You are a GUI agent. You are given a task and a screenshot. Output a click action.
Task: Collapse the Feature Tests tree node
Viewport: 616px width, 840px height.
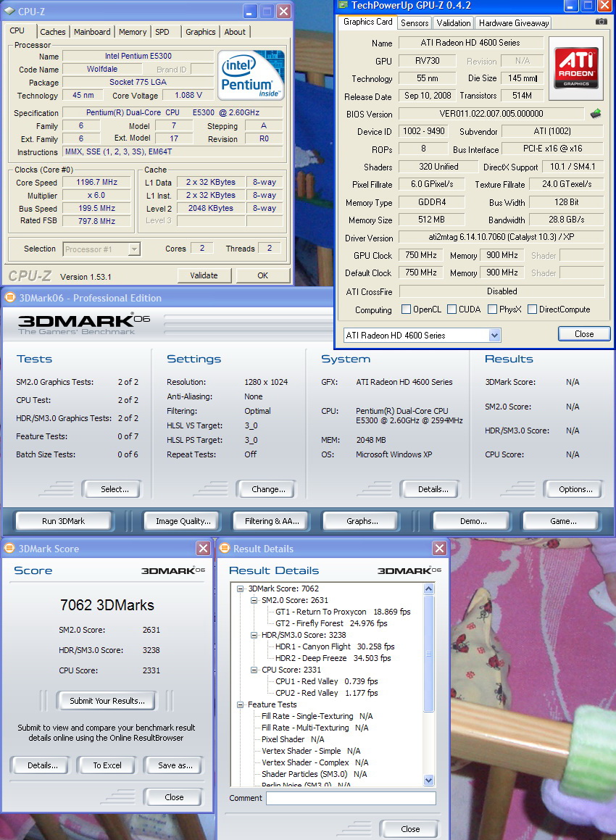(241, 704)
